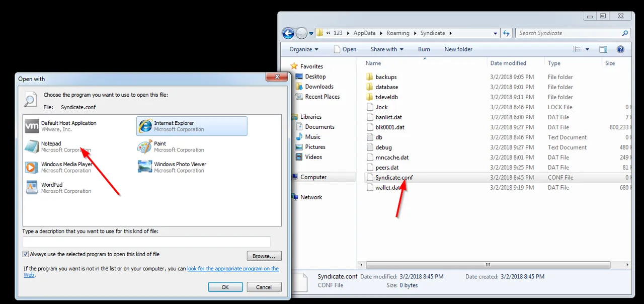
Task: Change view icon in Explorer toolbar
Action: 577,49
